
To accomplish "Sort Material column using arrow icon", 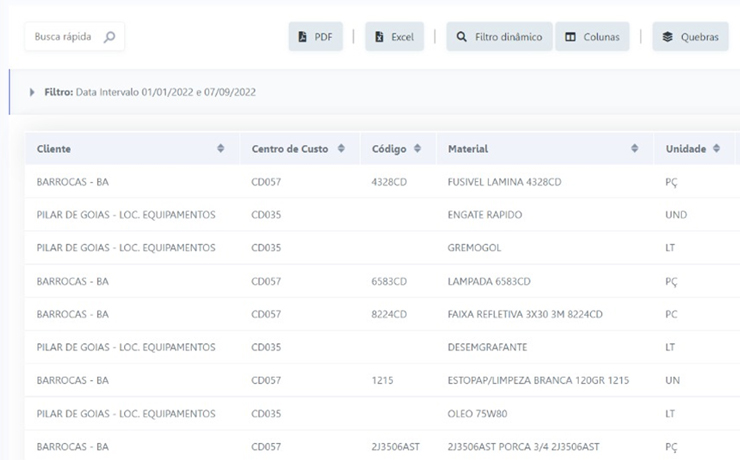I will pyautogui.click(x=634, y=149).
